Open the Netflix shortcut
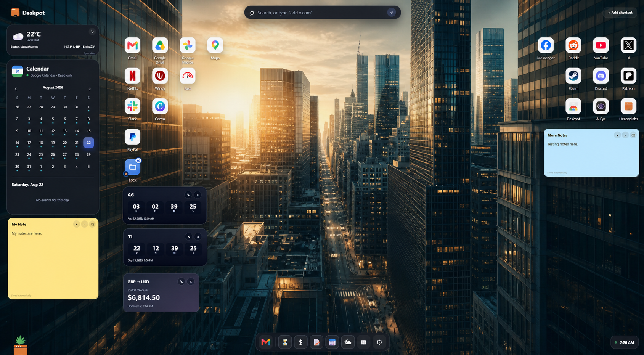Viewport: 644px width, 355px height. pos(132,76)
